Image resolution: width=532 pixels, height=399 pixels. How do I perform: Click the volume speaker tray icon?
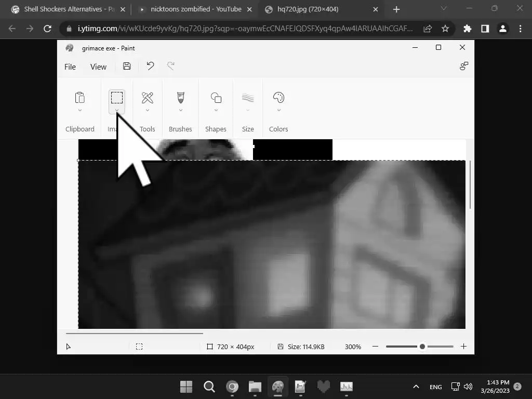tap(468, 387)
